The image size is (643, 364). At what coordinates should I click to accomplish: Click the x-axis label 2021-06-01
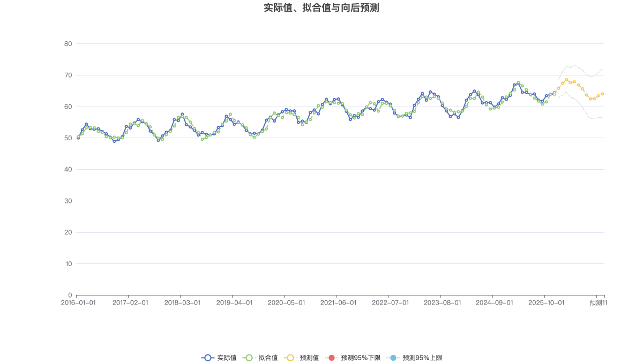click(338, 302)
